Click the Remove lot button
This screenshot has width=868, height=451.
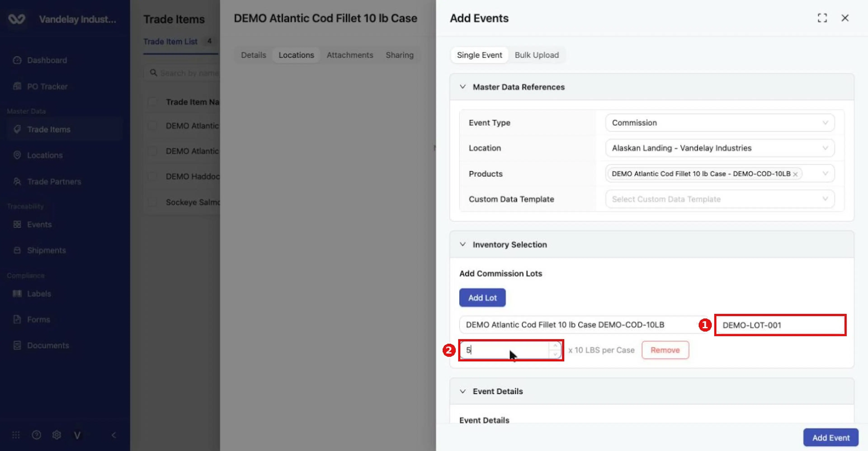point(665,350)
